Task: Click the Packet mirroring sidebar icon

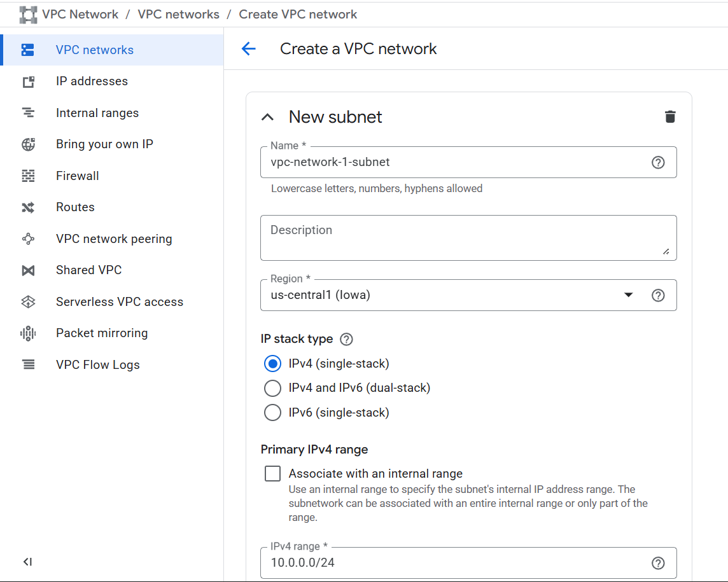Action: (28, 333)
